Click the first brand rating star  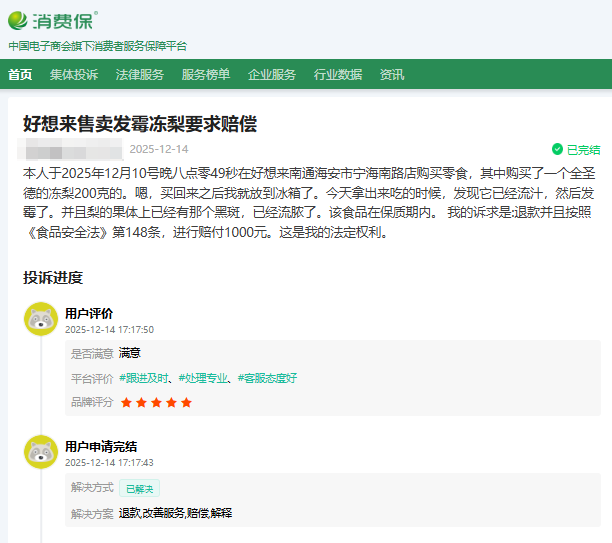(x=126, y=402)
